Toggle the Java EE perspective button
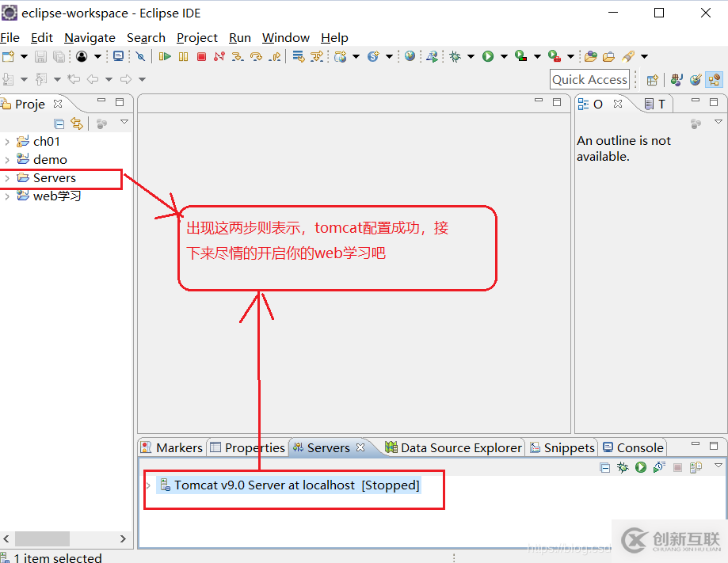Viewport: 728px width, 563px height. pos(713,79)
